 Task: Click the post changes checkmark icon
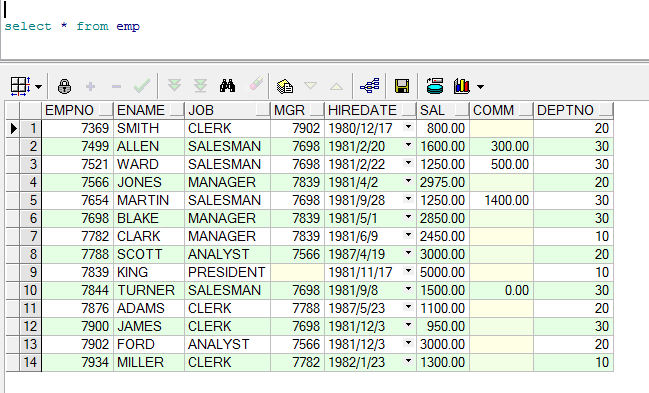pos(142,86)
